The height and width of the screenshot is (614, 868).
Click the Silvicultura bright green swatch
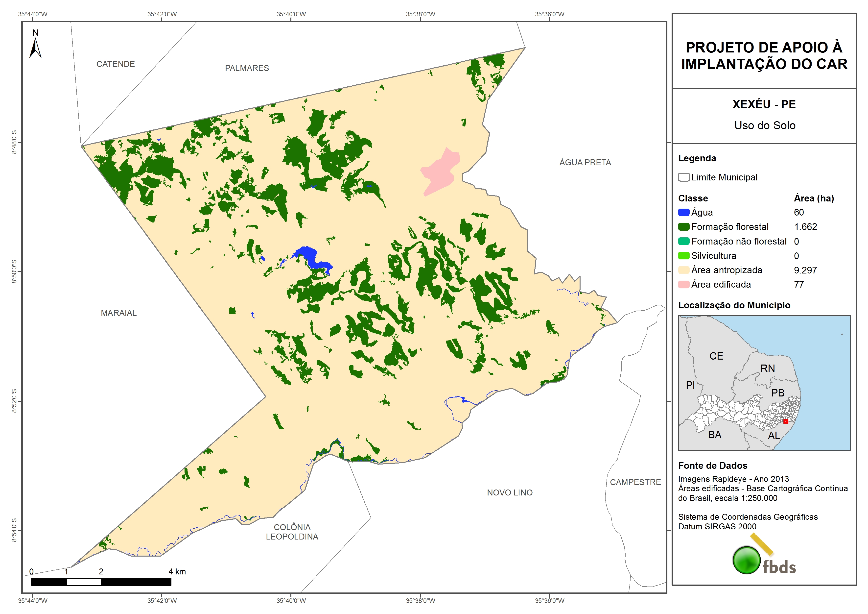click(x=683, y=256)
